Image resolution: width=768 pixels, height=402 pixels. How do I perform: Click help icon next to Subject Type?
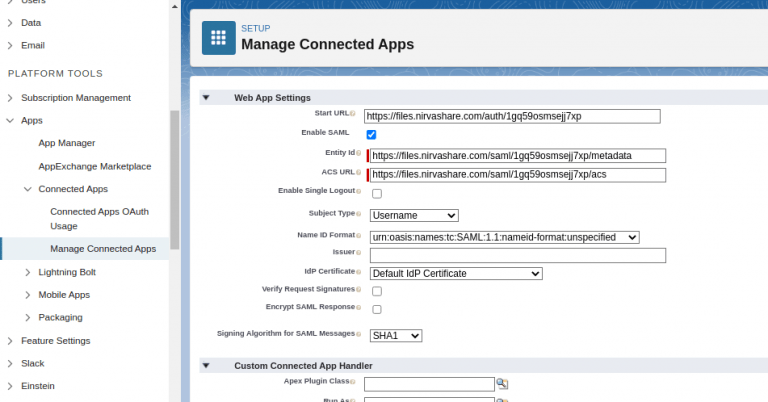tap(359, 214)
